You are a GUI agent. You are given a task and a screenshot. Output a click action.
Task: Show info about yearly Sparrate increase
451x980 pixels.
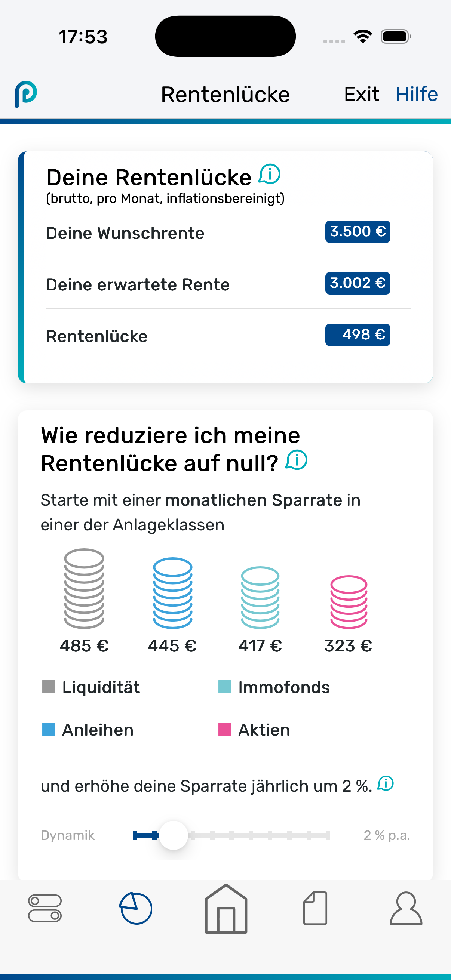point(386,783)
